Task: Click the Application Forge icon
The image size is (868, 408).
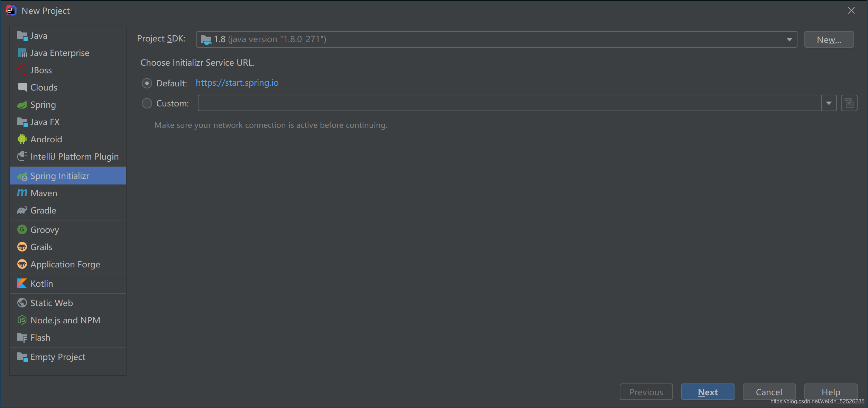Action: coord(22,264)
